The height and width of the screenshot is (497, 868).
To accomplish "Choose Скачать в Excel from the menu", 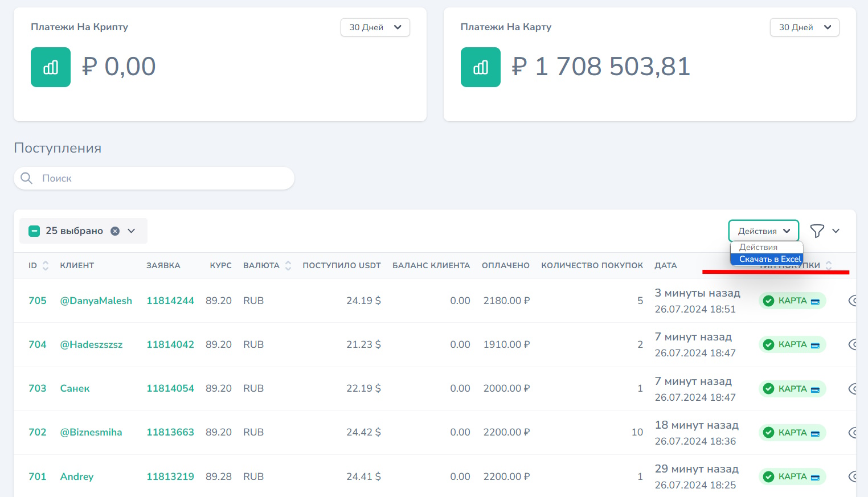I will 769,259.
